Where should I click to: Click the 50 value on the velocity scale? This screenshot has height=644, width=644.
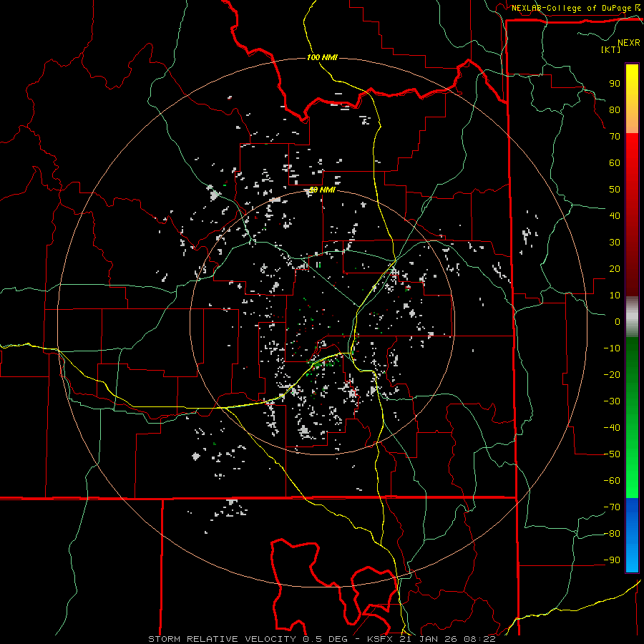[615, 190]
